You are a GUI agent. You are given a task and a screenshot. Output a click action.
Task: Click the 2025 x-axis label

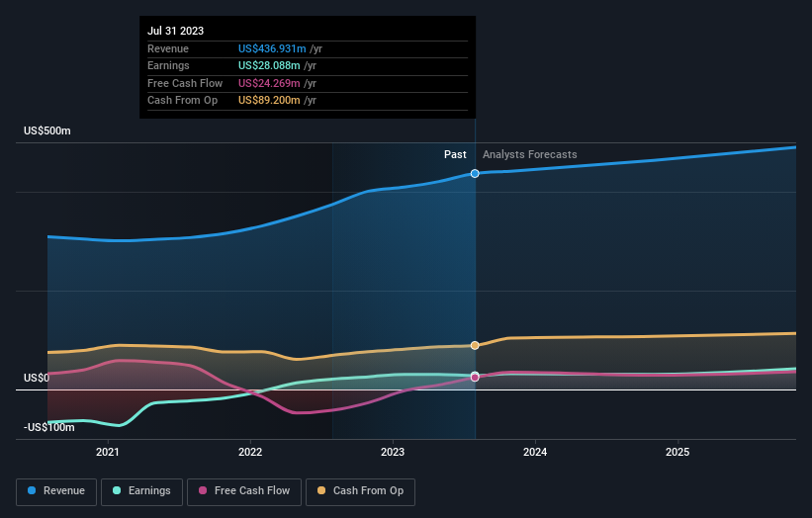point(677,452)
